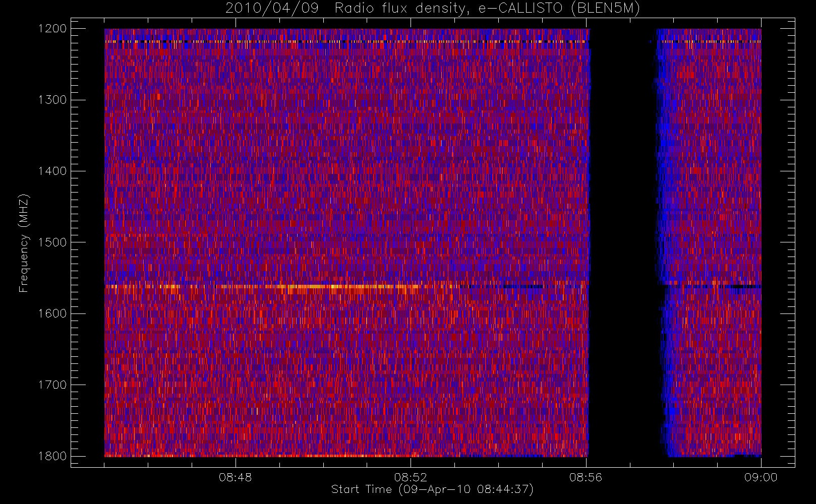The image size is (816, 504).
Task: Click the 'Start Time (09-Apr-10 08:44:37)' label
Action: 432,489
